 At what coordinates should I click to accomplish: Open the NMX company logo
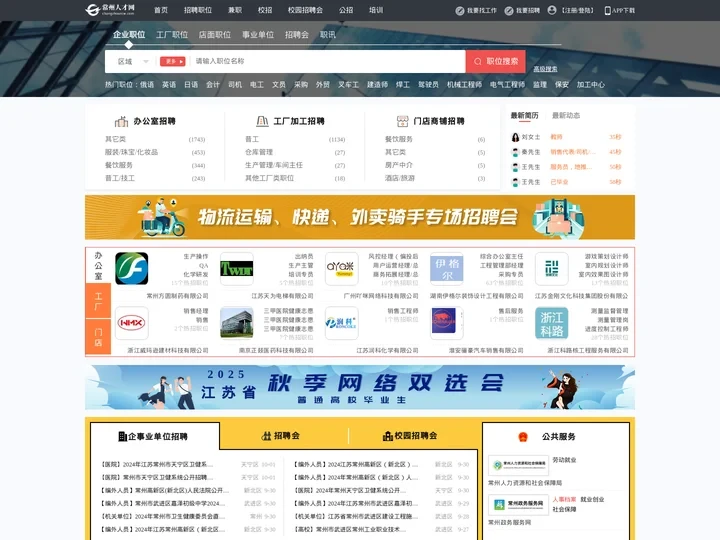pyautogui.click(x=131, y=323)
